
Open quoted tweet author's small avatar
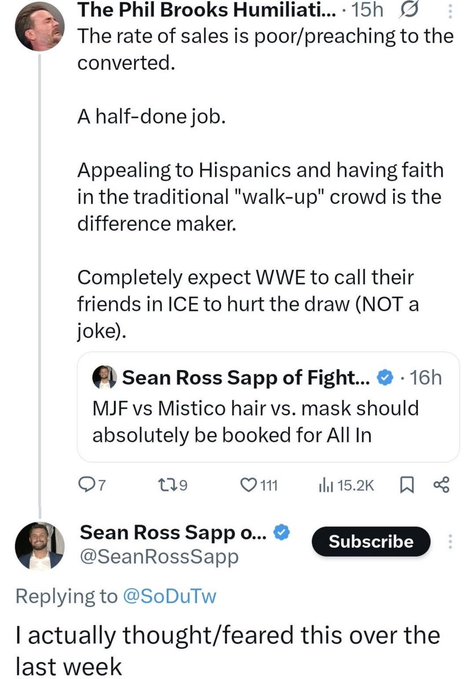[x=104, y=377]
